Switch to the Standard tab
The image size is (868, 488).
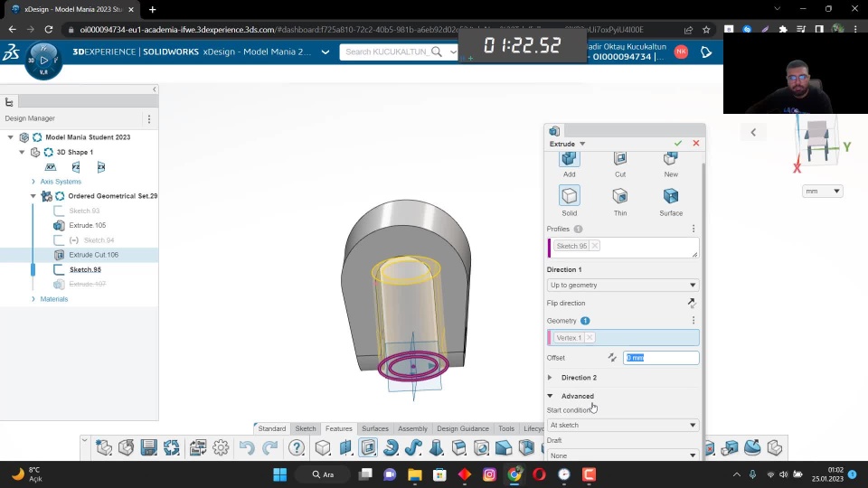pyautogui.click(x=272, y=428)
